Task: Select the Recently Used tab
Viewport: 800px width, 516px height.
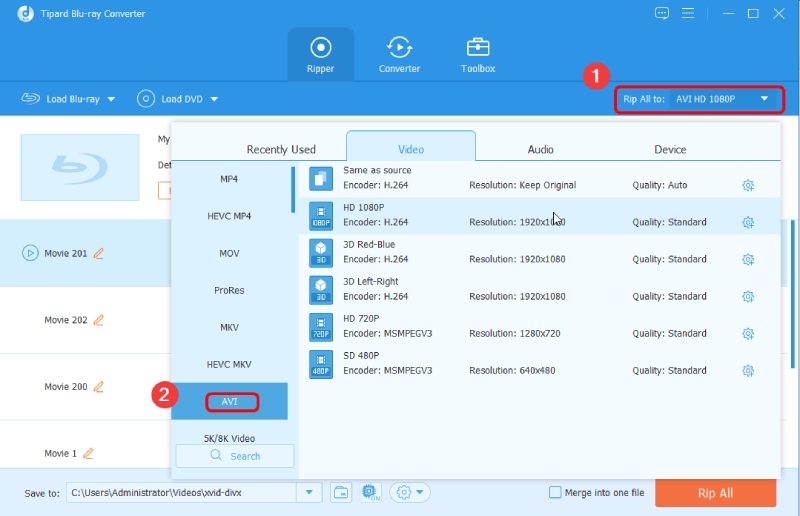Action: 281,150
